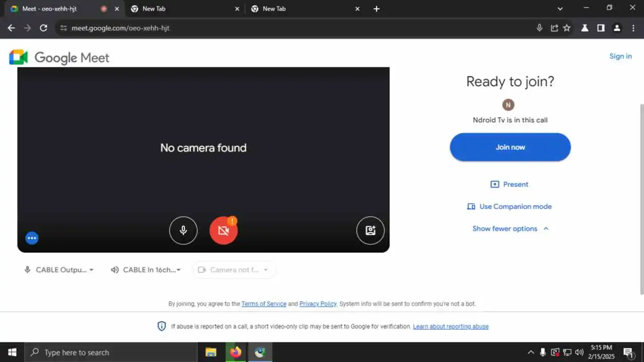The height and width of the screenshot is (362, 644).
Task: Click tray network icon
Action: (567, 352)
